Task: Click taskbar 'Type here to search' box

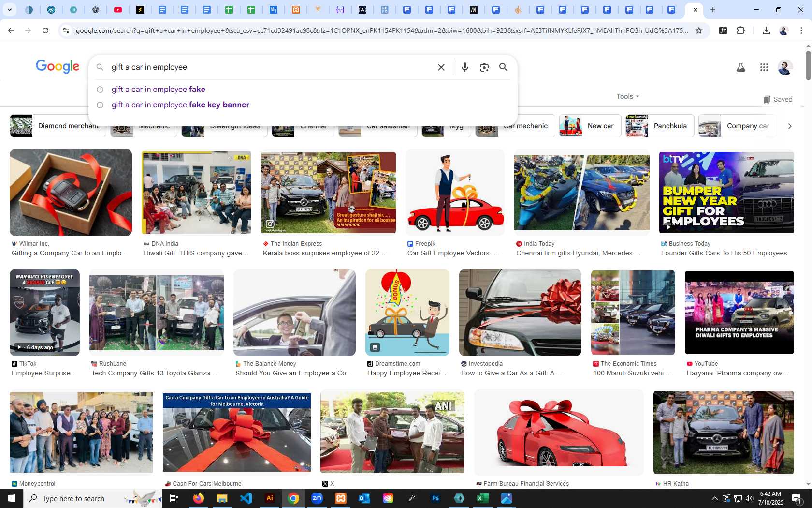Action: [92, 498]
